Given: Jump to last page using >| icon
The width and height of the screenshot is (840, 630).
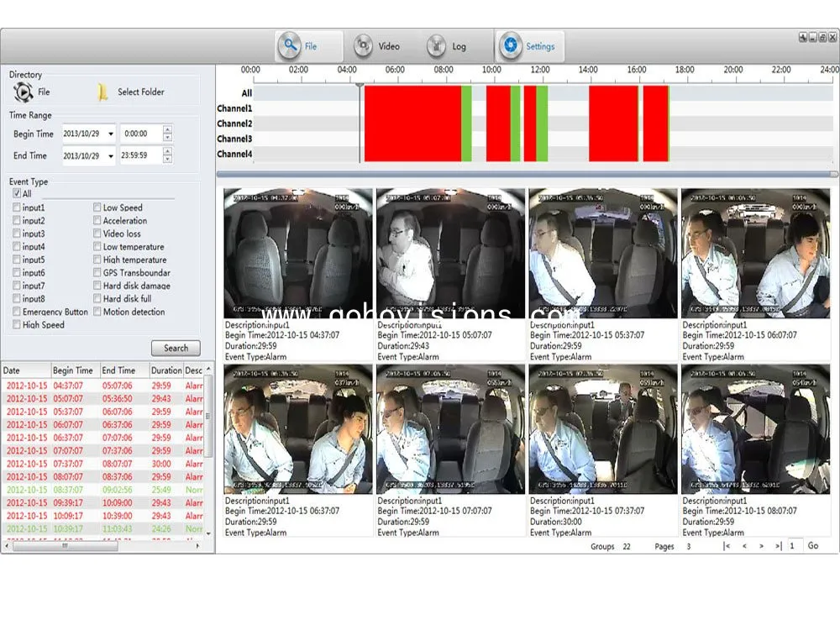Looking at the screenshot, I should [x=778, y=546].
